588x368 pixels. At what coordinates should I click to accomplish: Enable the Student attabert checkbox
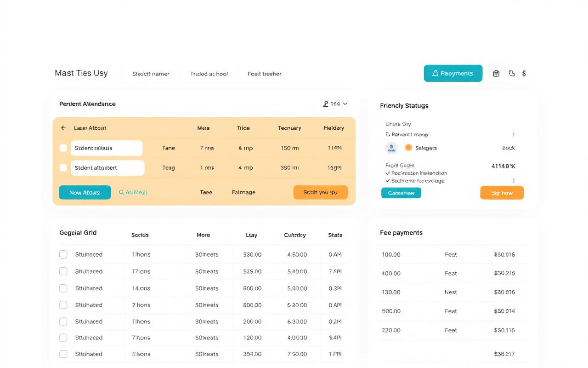coord(63,167)
